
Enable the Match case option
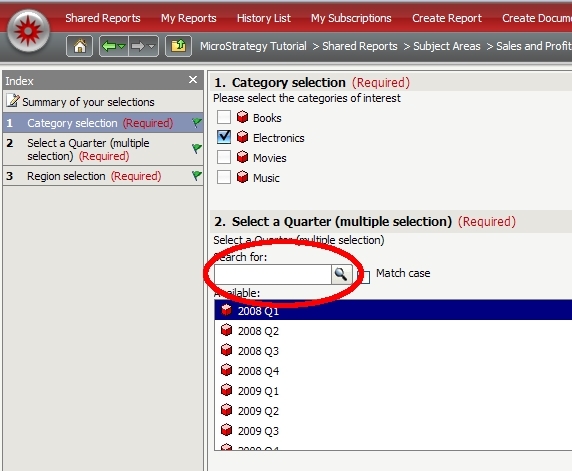[x=365, y=277]
